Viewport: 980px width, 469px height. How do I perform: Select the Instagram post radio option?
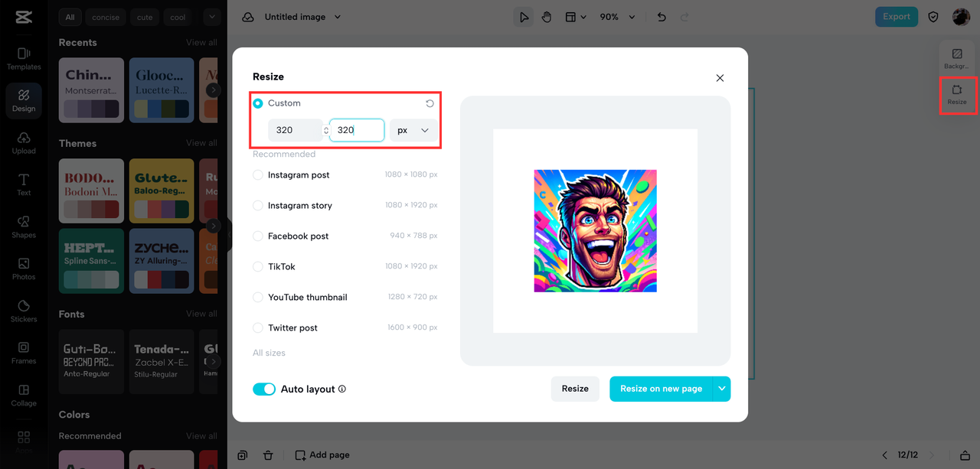click(258, 174)
